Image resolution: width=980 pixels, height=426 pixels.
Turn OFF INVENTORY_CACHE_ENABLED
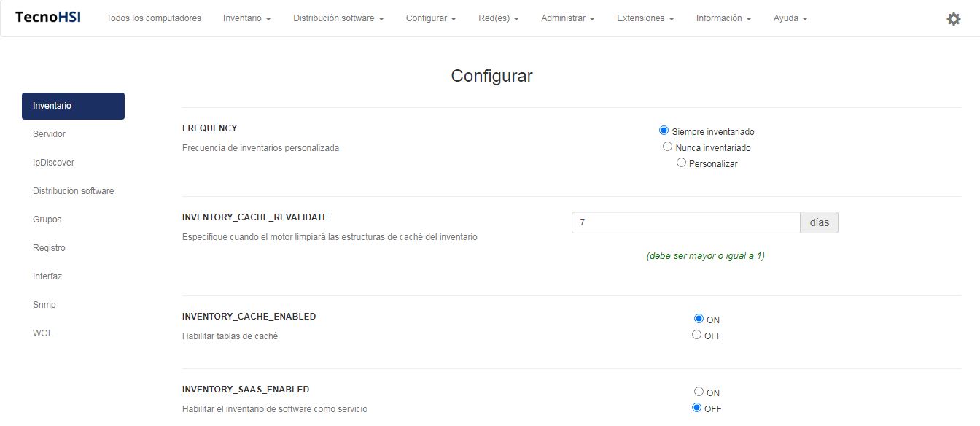tap(697, 335)
